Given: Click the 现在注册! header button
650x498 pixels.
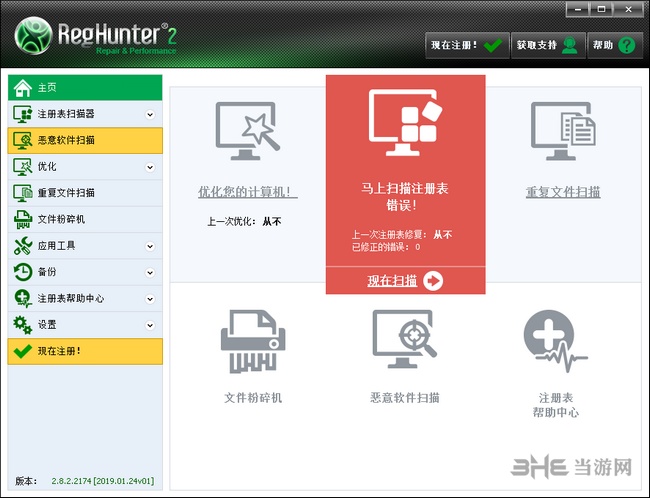Looking at the screenshot, I should pyautogui.click(x=467, y=45).
